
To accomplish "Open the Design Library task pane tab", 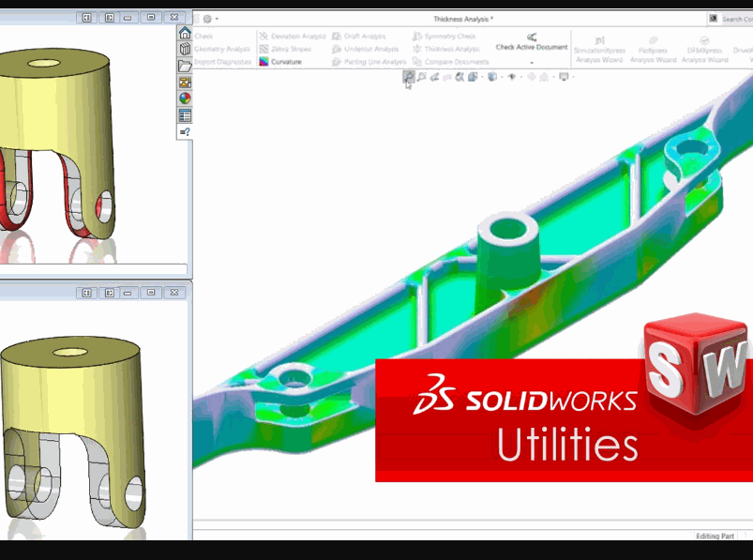I will pyautogui.click(x=185, y=49).
